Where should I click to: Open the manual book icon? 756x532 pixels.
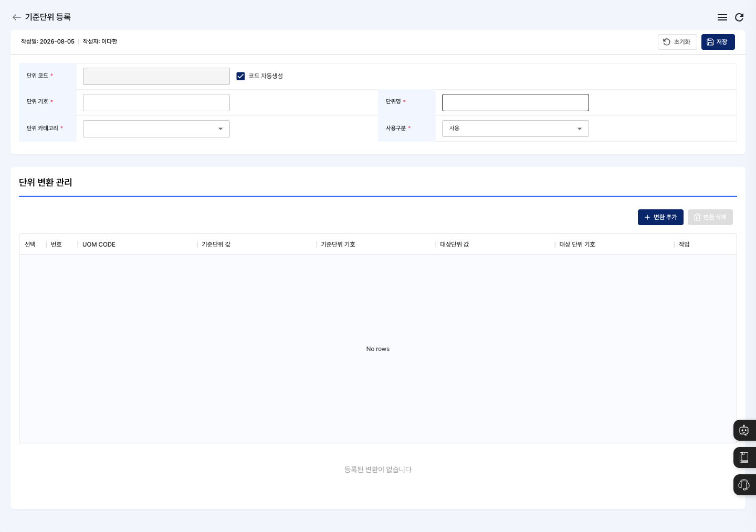coord(744,457)
